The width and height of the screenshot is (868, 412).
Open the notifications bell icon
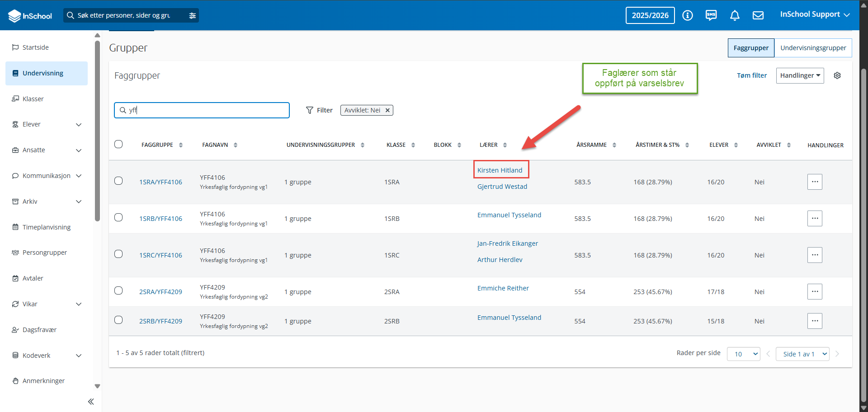[x=735, y=15]
